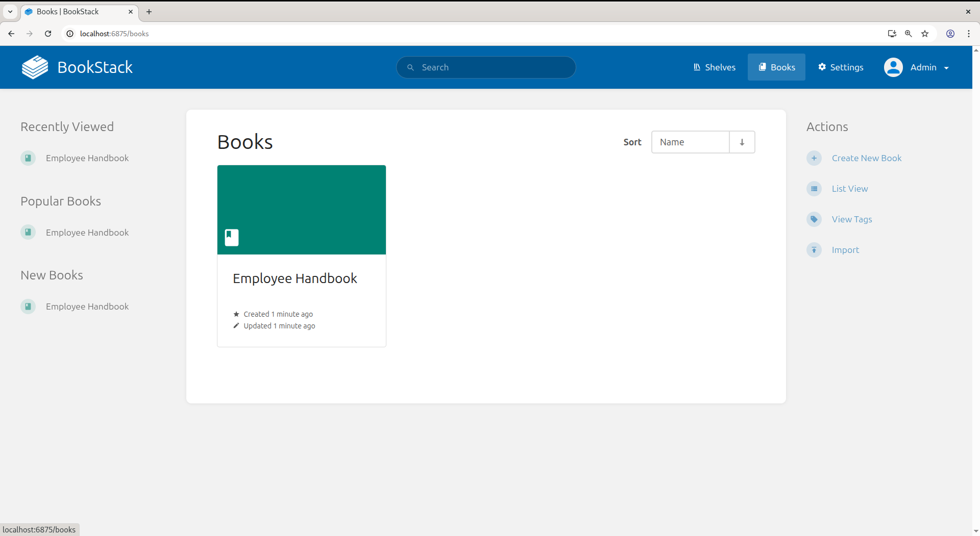Open the Import link
The image size is (980, 536).
(845, 250)
